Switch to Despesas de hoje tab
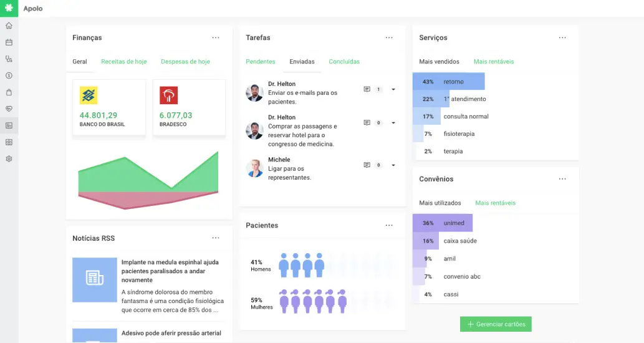The width and height of the screenshot is (644, 343). pyautogui.click(x=185, y=62)
